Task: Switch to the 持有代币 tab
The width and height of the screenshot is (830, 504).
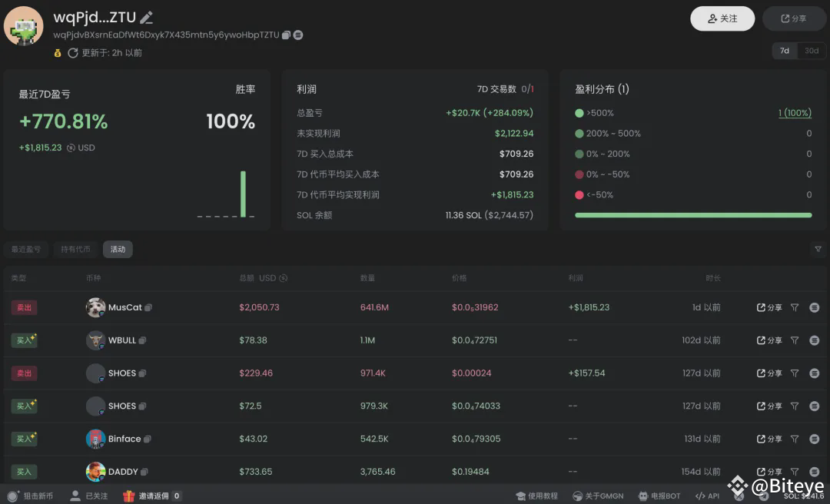Action: tap(75, 249)
